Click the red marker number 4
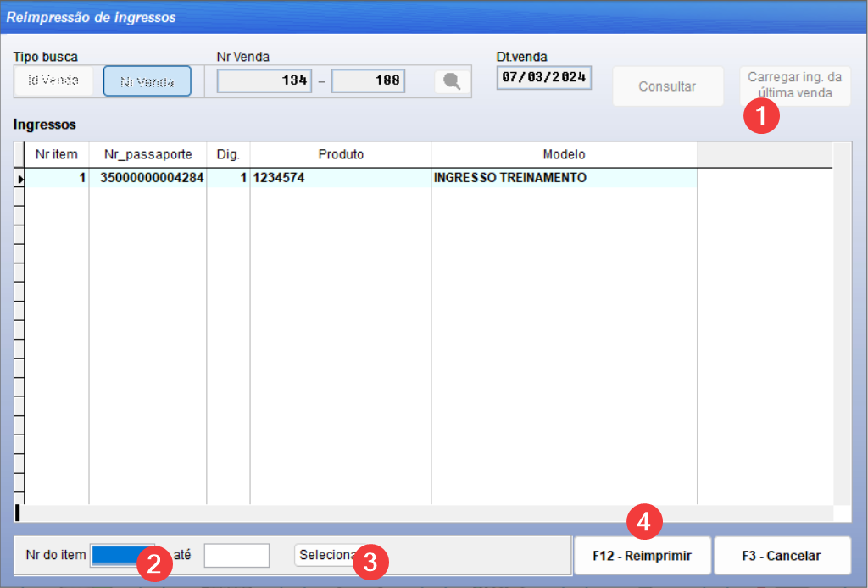 pyautogui.click(x=644, y=521)
